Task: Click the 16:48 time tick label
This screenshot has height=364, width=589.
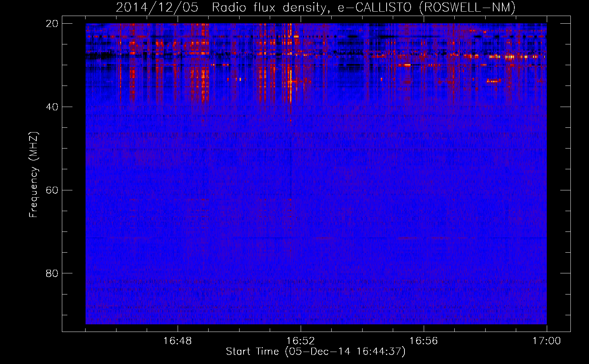Action: (x=178, y=341)
